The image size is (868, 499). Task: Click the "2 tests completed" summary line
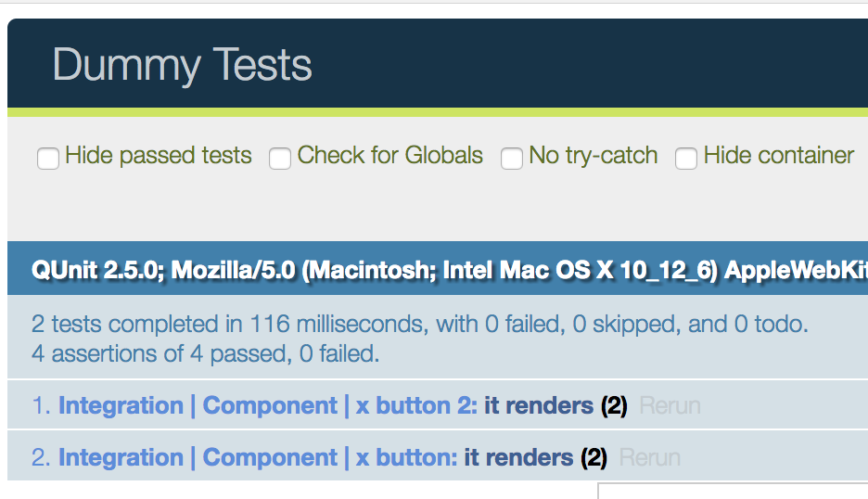pos(420,325)
